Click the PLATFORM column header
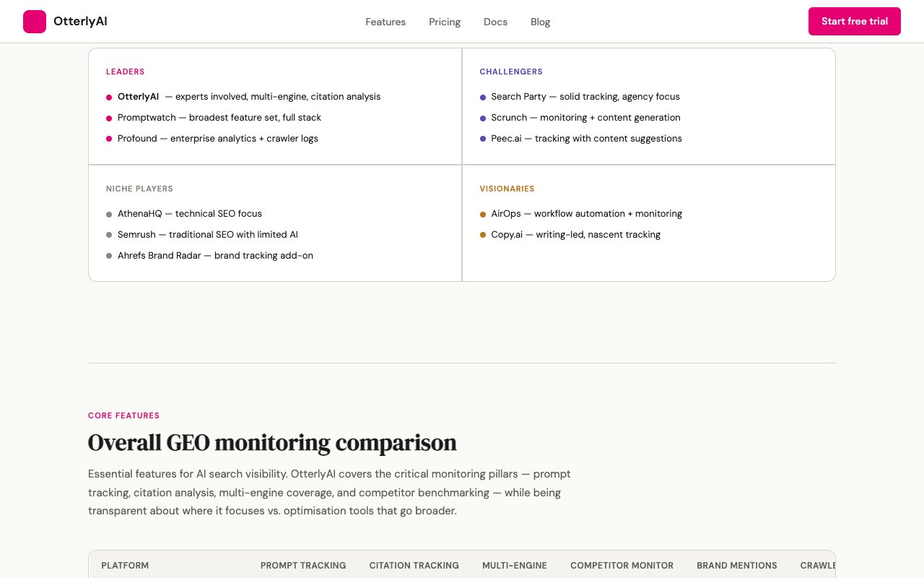 click(x=125, y=566)
